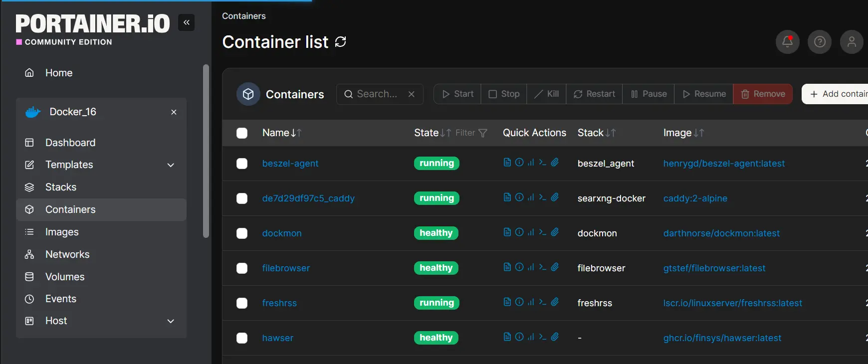868x364 pixels.
Task: Check the hawser row checkbox
Action: click(242, 338)
